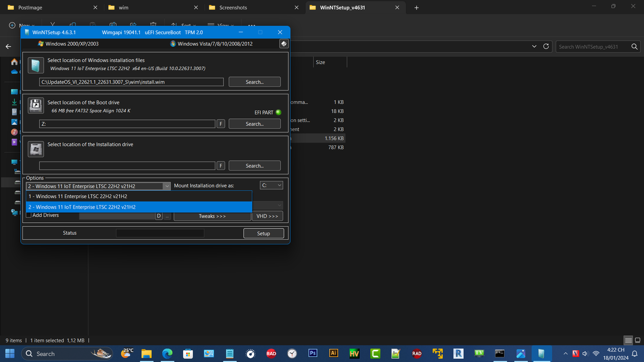Click the Windows installation files icon
Screen dimensions: 644x362
(x=36, y=65)
